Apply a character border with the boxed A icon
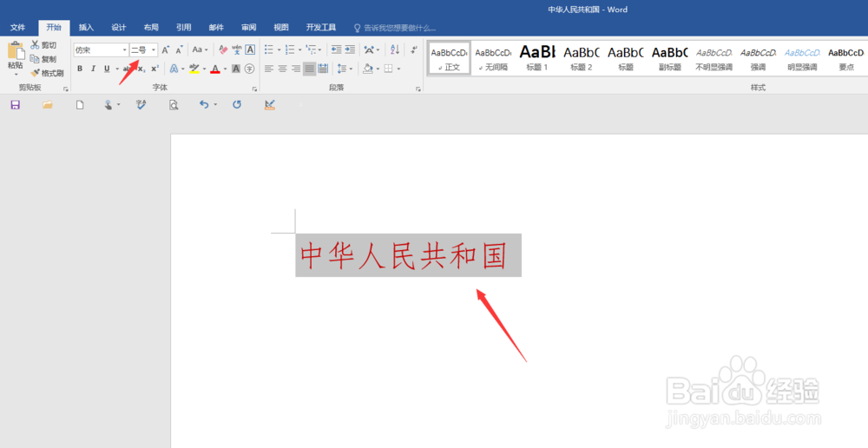This screenshot has height=448, width=868. pyautogui.click(x=250, y=49)
